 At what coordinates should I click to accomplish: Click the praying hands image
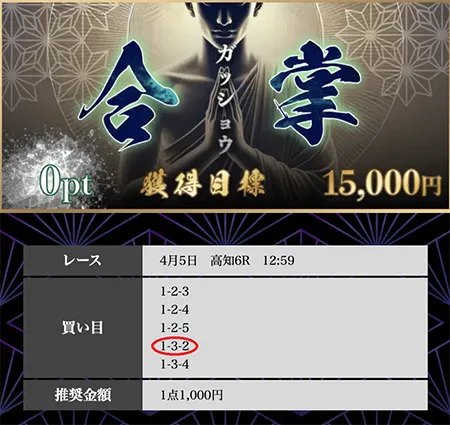[x=225, y=133]
